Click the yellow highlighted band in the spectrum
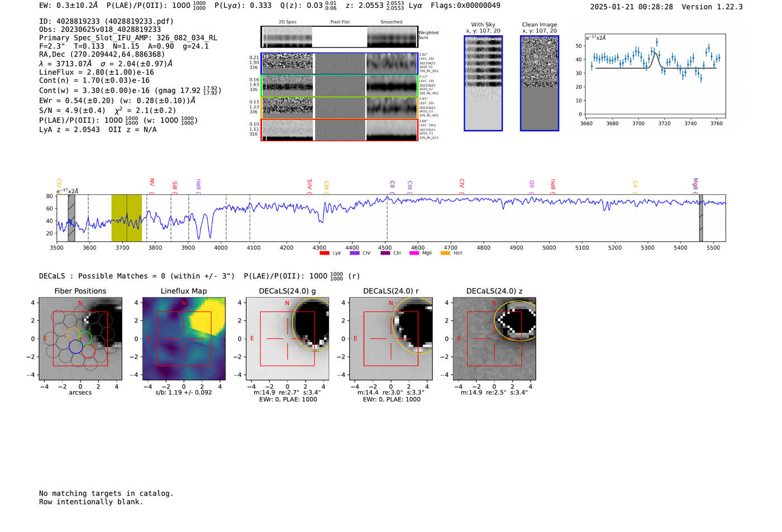This screenshot has width=782, height=532. click(127, 218)
